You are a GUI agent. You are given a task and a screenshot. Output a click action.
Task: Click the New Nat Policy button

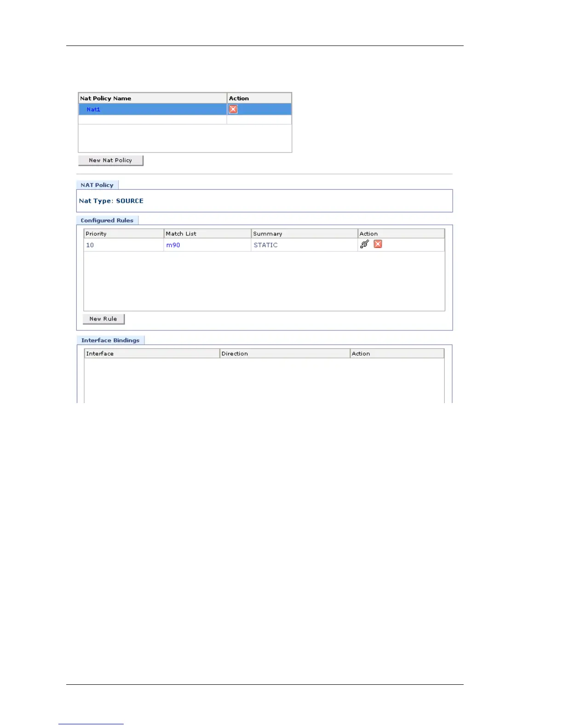click(x=110, y=160)
